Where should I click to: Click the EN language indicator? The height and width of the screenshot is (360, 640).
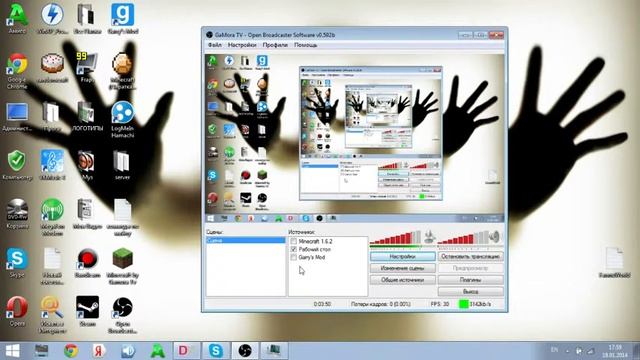click(554, 350)
